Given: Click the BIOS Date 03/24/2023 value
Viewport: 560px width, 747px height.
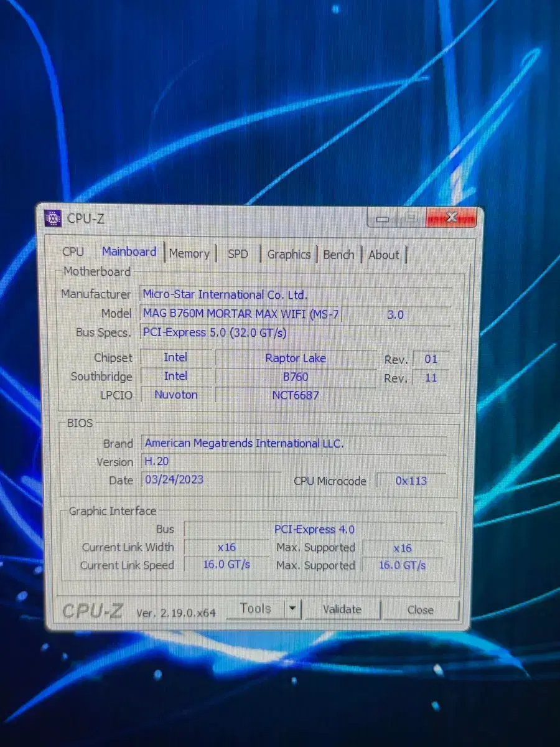Looking at the screenshot, I should pyautogui.click(x=211, y=480).
